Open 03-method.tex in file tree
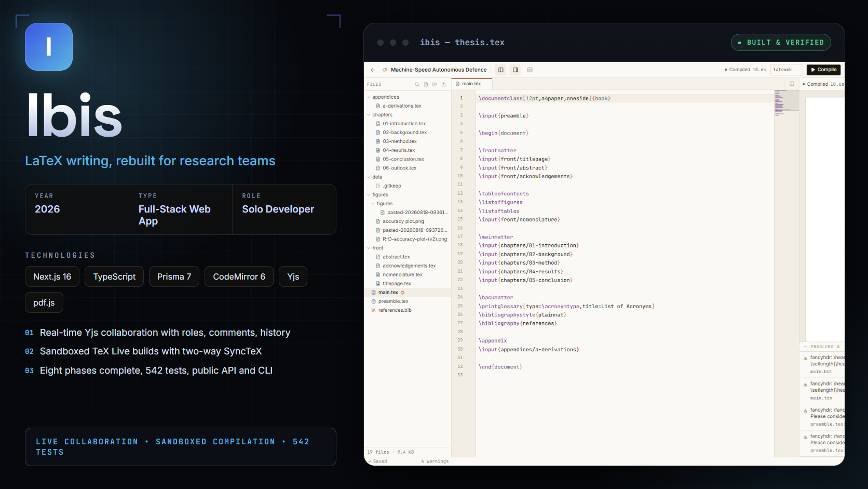 point(408,141)
